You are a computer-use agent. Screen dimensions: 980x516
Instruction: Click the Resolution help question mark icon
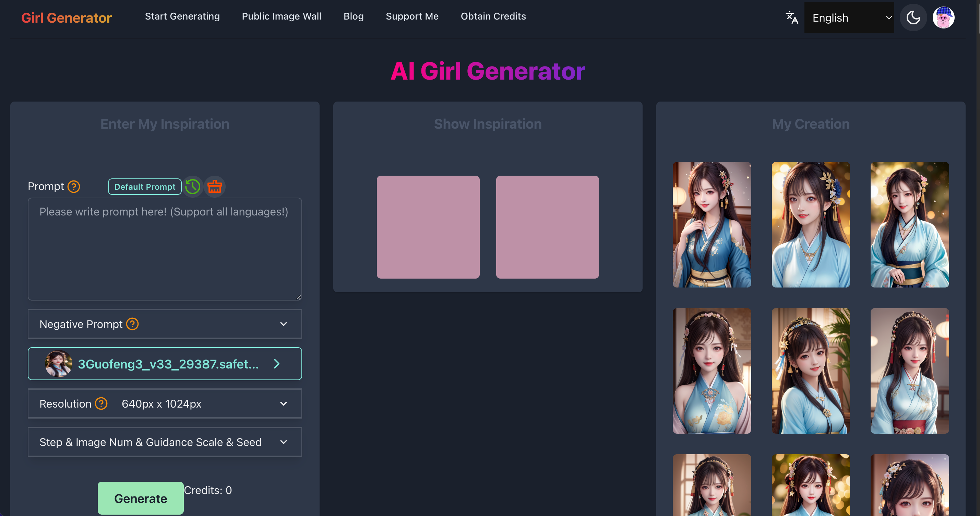(x=101, y=403)
